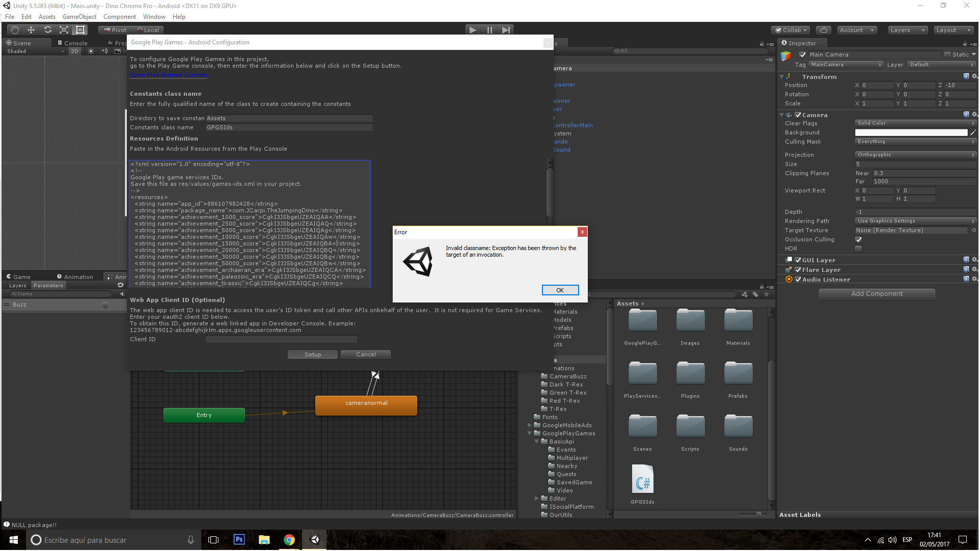Click OK in the Error dialog
The height and width of the screenshot is (551, 980).
(x=560, y=290)
